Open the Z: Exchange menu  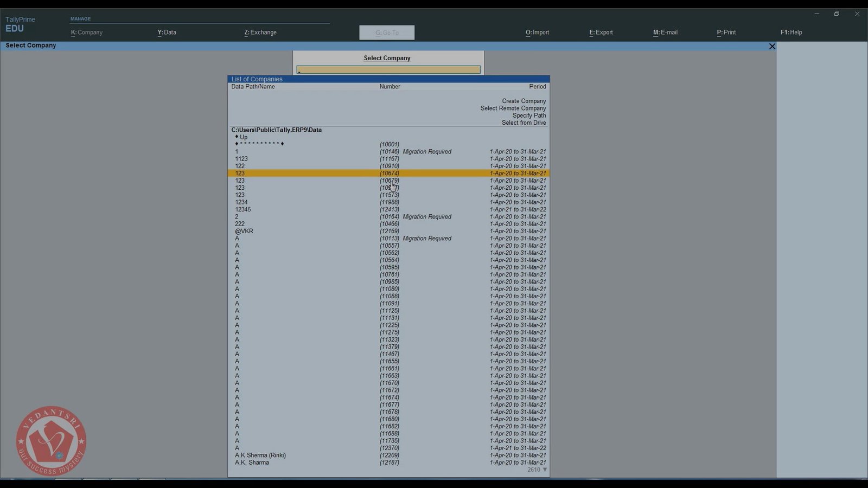pyautogui.click(x=260, y=33)
